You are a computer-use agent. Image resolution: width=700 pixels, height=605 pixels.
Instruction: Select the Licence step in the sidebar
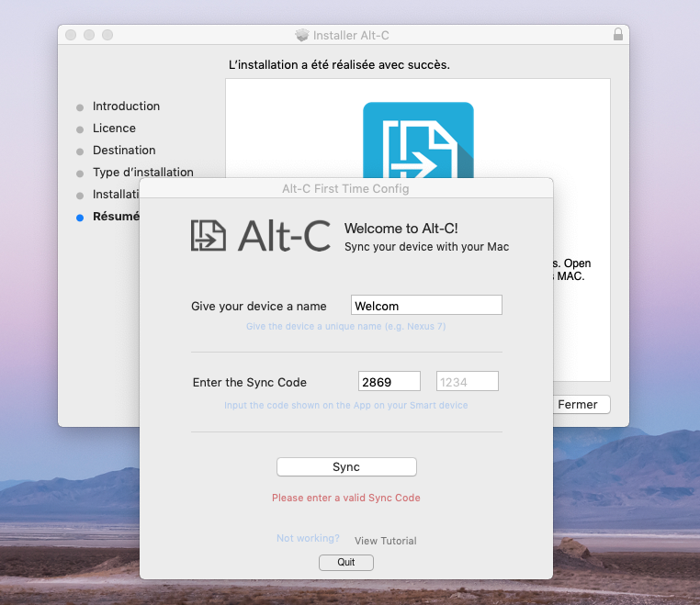(114, 129)
